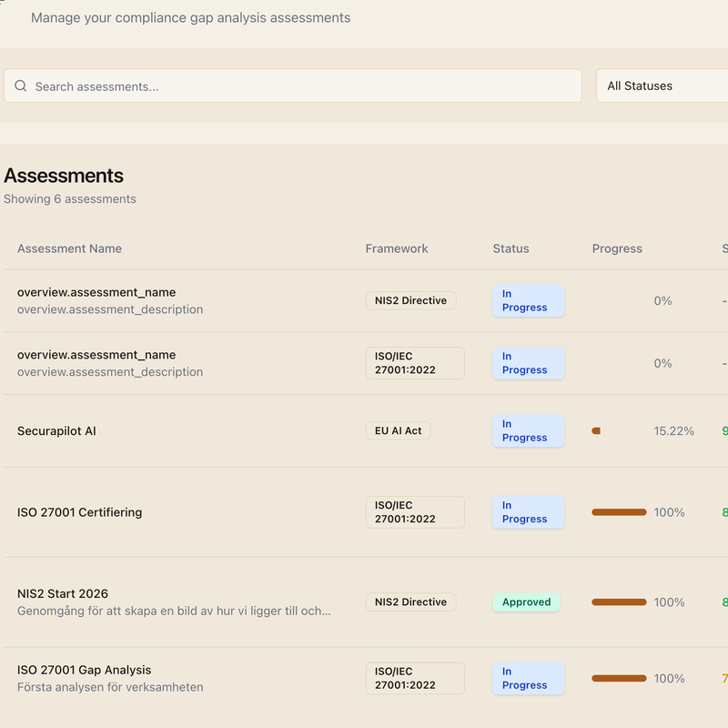Image resolution: width=728 pixels, height=728 pixels.
Task: Open the All Statuses dropdown
Action: point(662,86)
